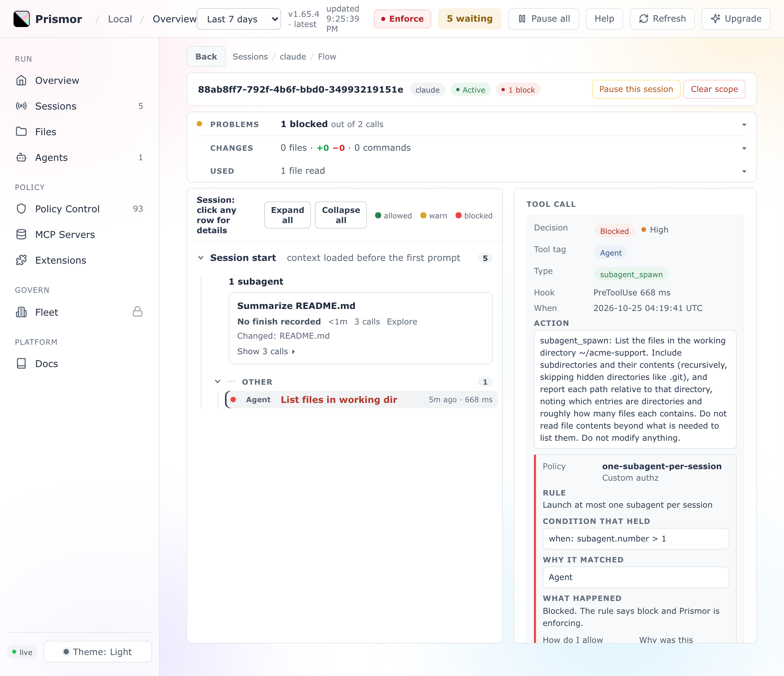This screenshot has height=676, width=784.
Task: Click the 1 block status badge
Action: tap(518, 90)
